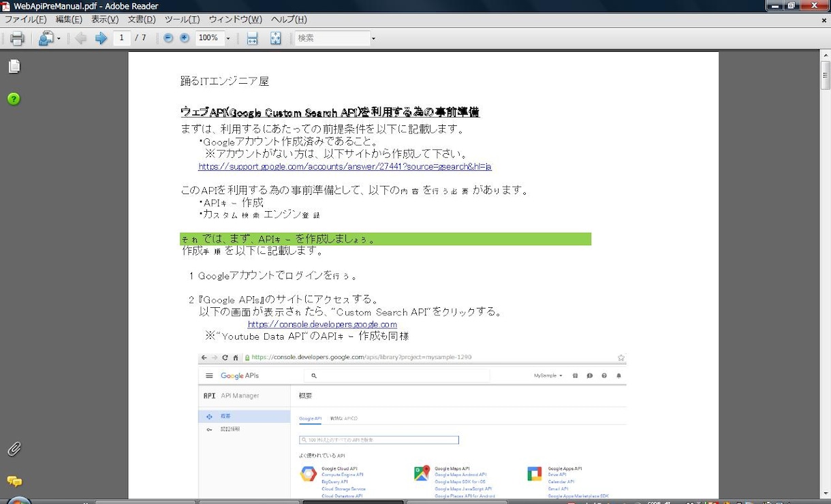Click the Adobe Reader title bar icon
831x504 pixels.
(6, 6)
